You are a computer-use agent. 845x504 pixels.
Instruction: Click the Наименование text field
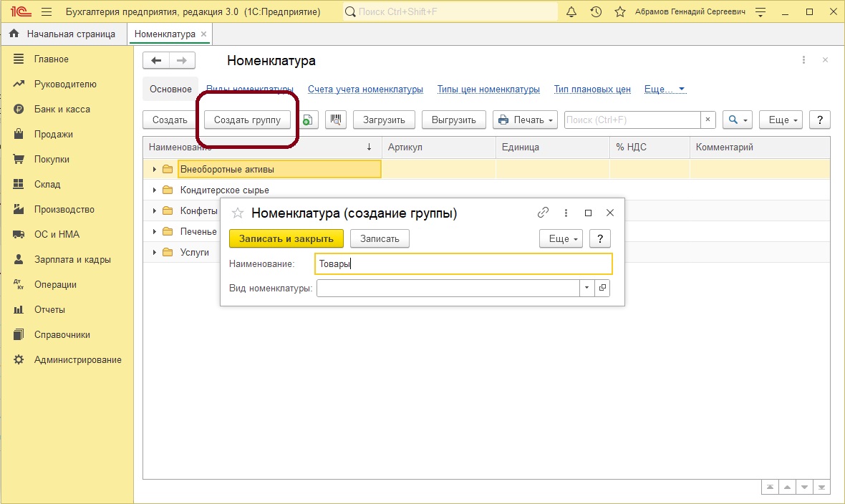463,264
